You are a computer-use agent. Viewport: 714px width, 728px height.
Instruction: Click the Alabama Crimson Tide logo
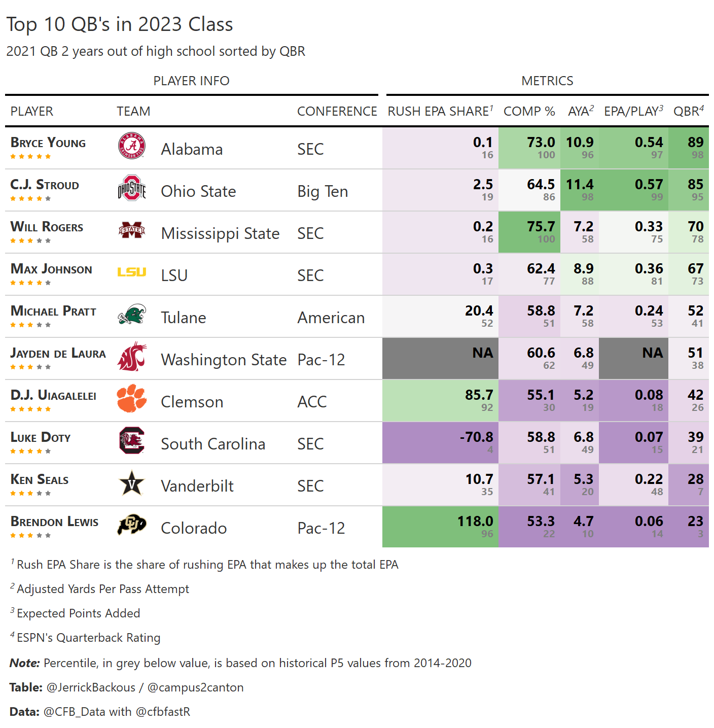pos(132,146)
